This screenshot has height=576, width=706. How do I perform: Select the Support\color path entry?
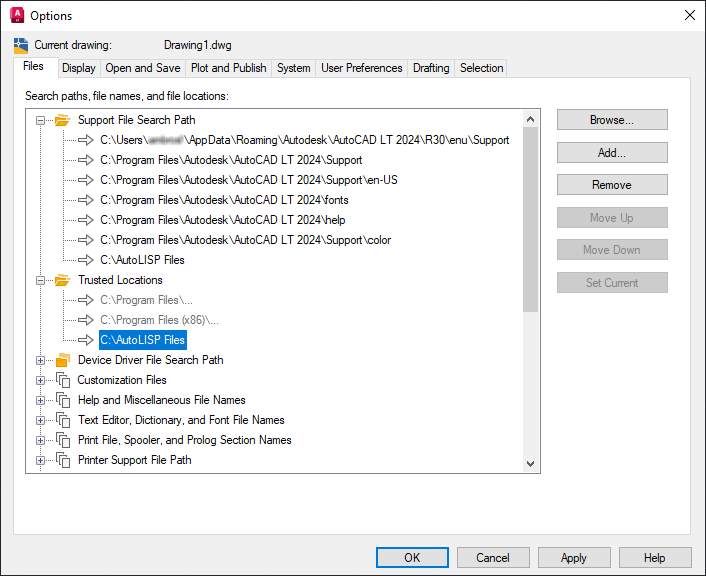(x=245, y=240)
